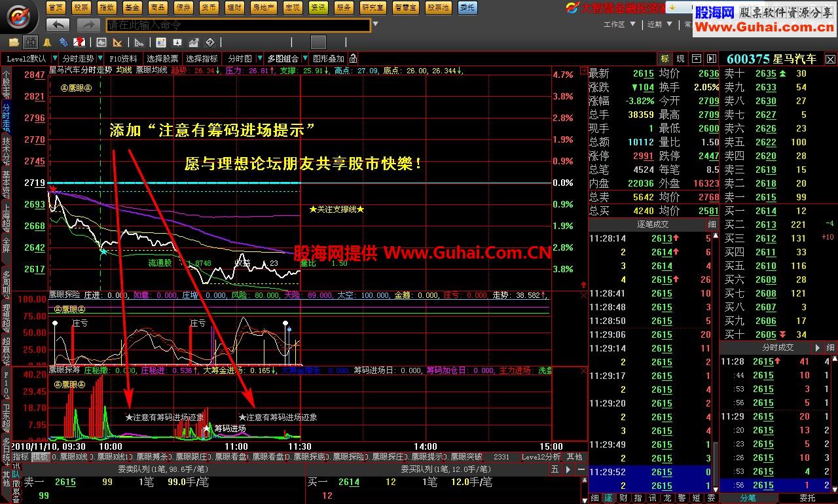This screenshot has width=838, height=504.
Task: Toggle 财 in the bottom strip
Action: point(623,498)
